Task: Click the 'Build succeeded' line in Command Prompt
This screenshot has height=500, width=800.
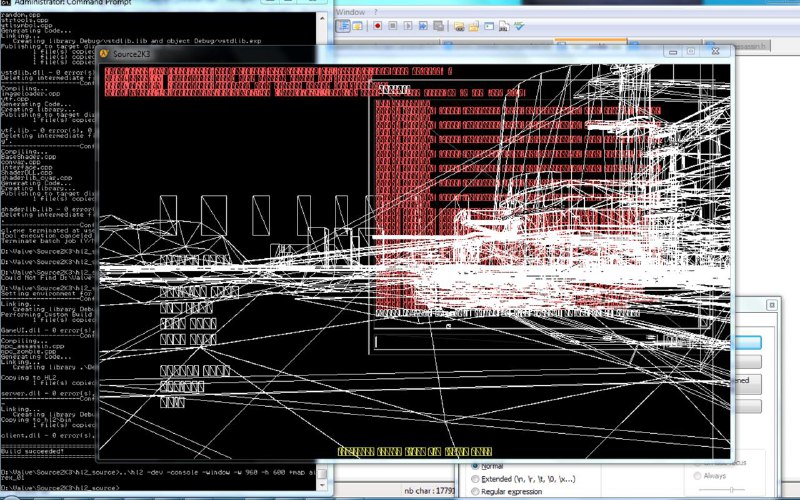Action: click(33, 452)
